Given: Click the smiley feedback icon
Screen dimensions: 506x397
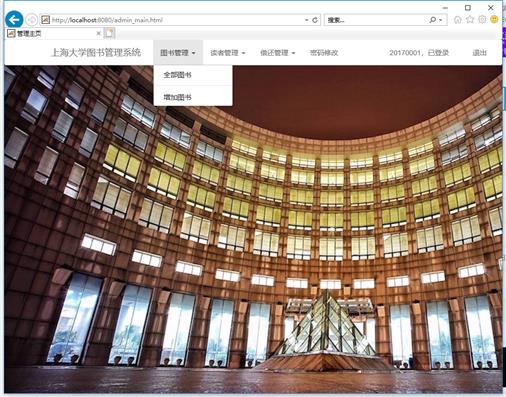Looking at the screenshot, I should point(494,19).
